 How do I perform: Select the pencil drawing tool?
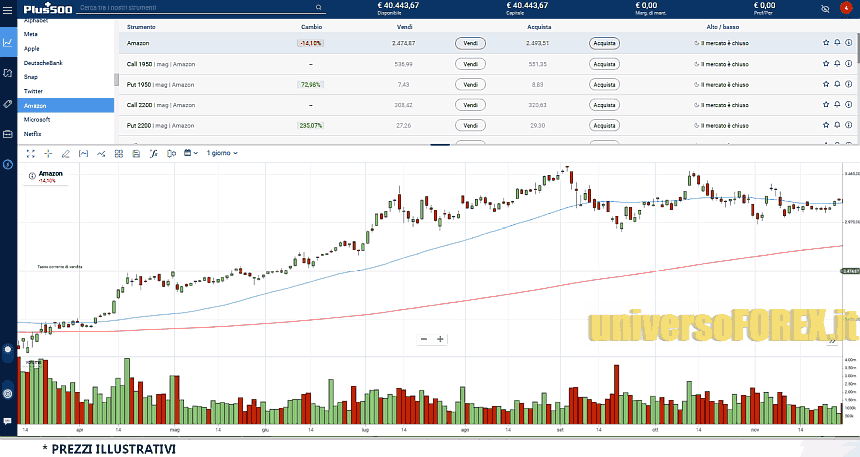point(65,153)
